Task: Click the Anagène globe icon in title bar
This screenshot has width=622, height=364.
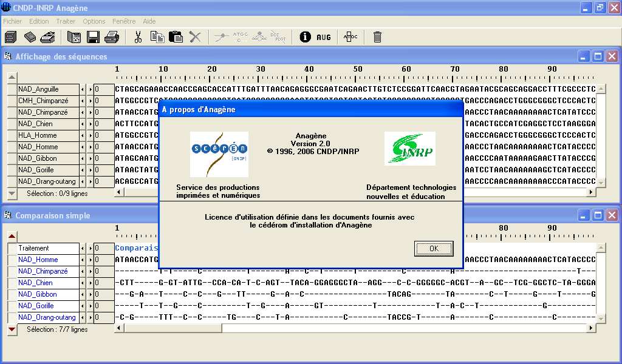Action: coord(6,7)
